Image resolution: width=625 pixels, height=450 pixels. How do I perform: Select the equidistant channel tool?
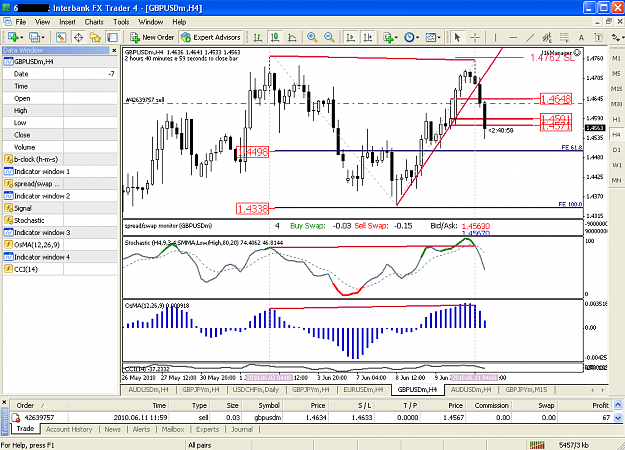point(547,37)
